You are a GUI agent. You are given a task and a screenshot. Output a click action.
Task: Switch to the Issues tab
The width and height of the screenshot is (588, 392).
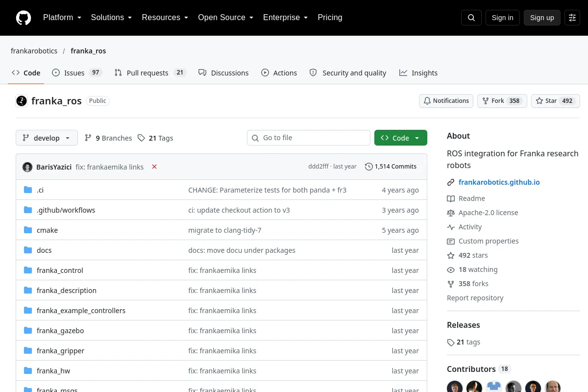pyautogui.click(x=76, y=73)
